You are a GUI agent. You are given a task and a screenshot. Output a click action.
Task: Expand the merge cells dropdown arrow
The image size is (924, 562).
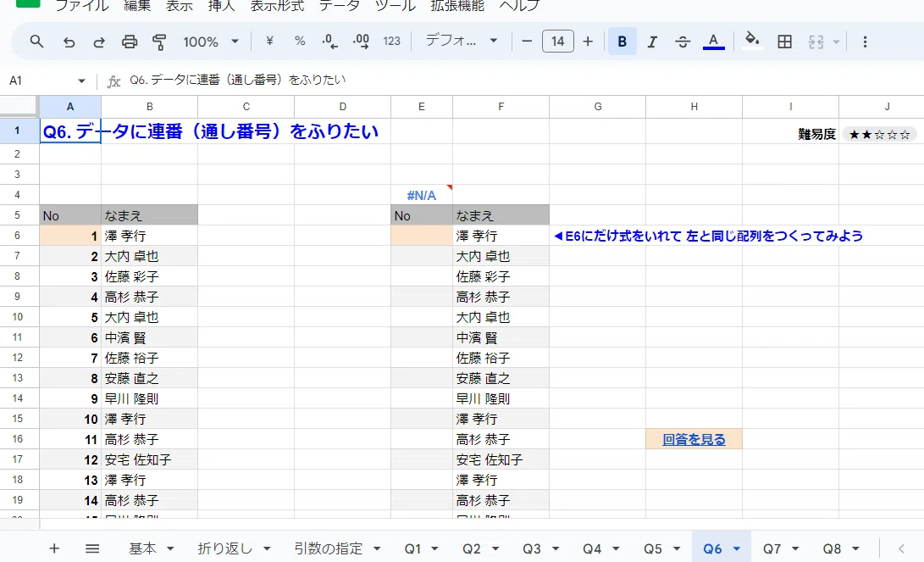click(x=836, y=42)
